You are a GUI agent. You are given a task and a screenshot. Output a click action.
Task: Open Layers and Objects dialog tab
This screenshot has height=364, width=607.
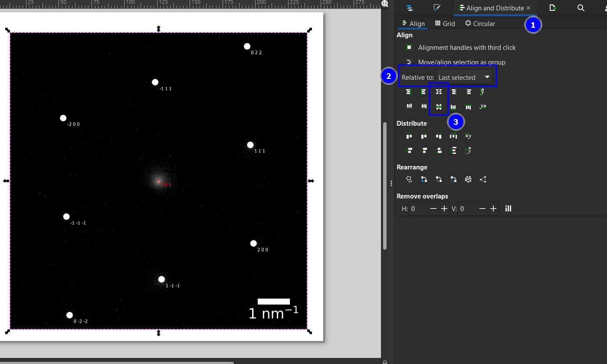click(x=409, y=8)
